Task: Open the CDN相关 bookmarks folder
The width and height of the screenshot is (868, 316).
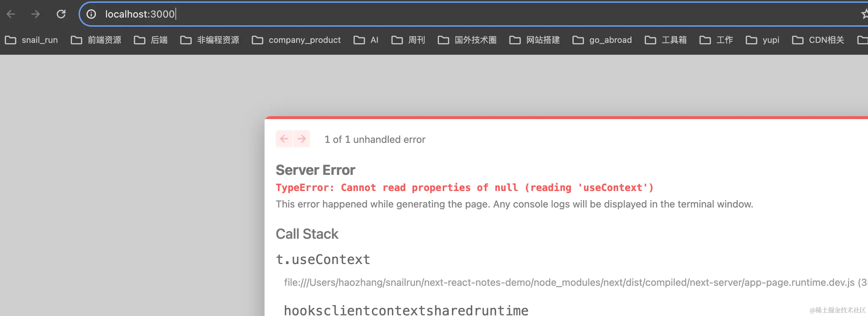Action: (x=818, y=40)
